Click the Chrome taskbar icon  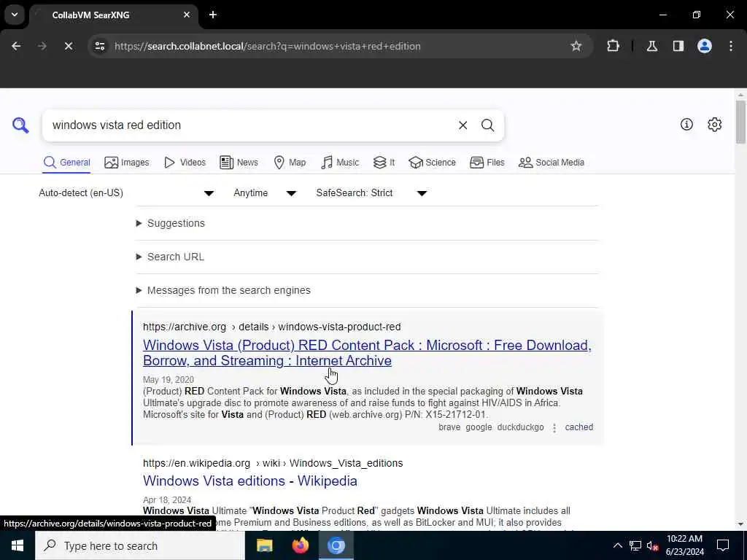(336, 545)
